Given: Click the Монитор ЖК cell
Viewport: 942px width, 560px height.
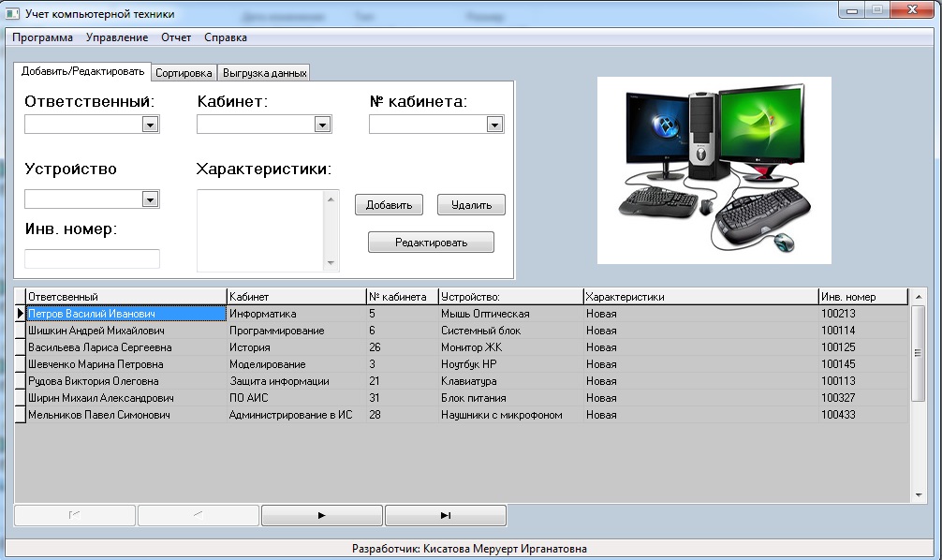Looking at the screenshot, I should point(510,347).
